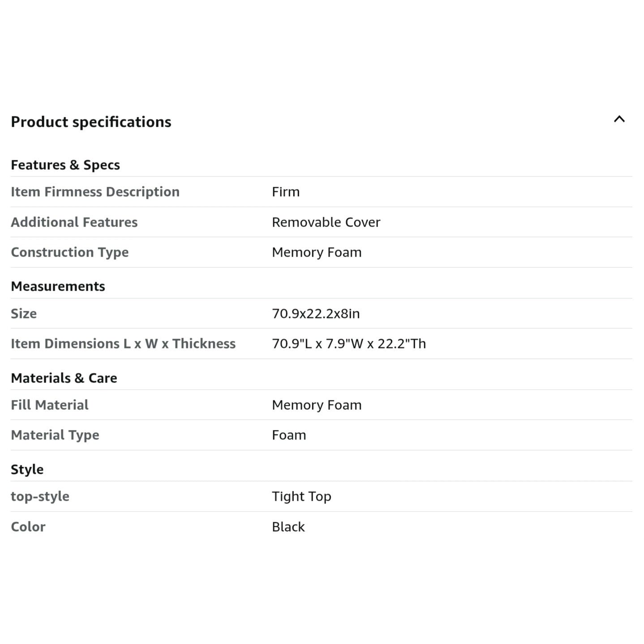Click the Black color value
This screenshot has width=644, height=644.
click(x=288, y=527)
